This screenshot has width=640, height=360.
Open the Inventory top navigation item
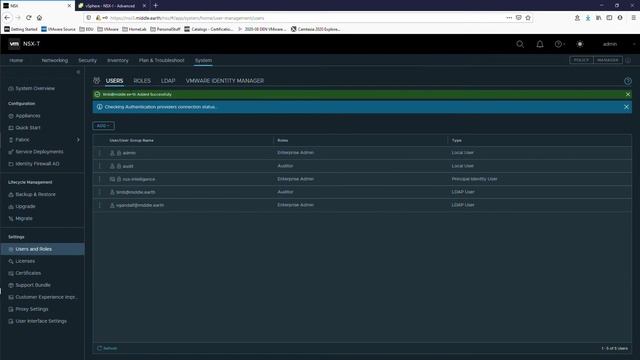[x=118, y=60]
